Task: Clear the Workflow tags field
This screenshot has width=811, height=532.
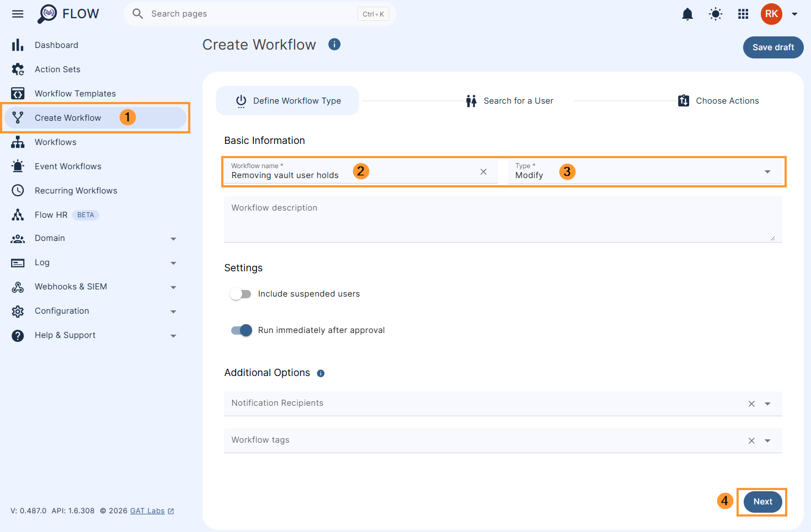Action: tap(751, 441)
